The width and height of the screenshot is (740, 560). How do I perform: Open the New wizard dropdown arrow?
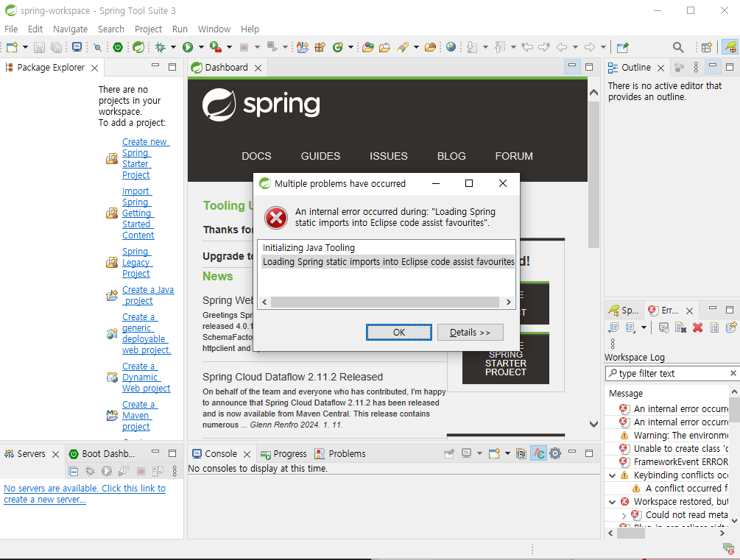click(26, 47)
